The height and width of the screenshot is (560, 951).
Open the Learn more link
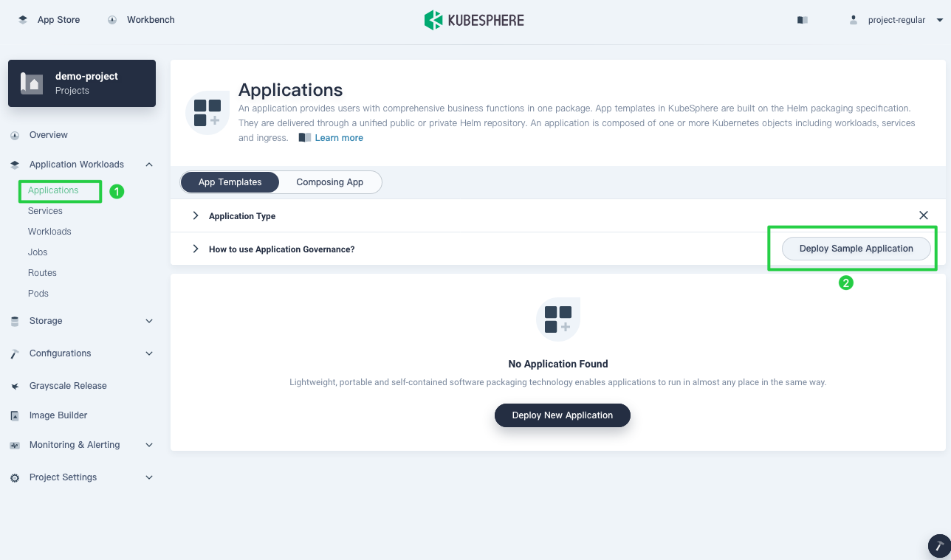[338, 137]
